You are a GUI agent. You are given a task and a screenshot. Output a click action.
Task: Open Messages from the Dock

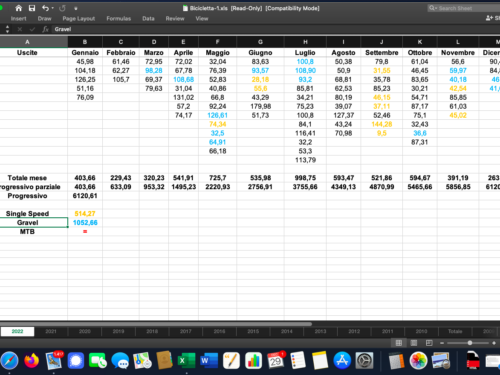[x=120, y=361]
